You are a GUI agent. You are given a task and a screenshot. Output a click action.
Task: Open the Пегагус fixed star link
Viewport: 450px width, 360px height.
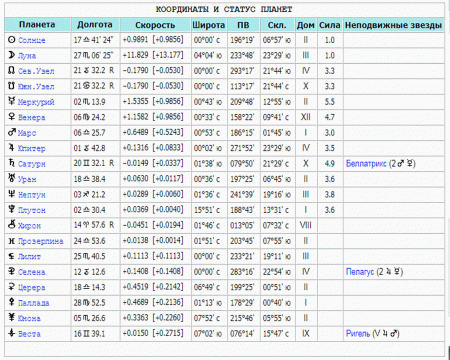coord(360,272)
